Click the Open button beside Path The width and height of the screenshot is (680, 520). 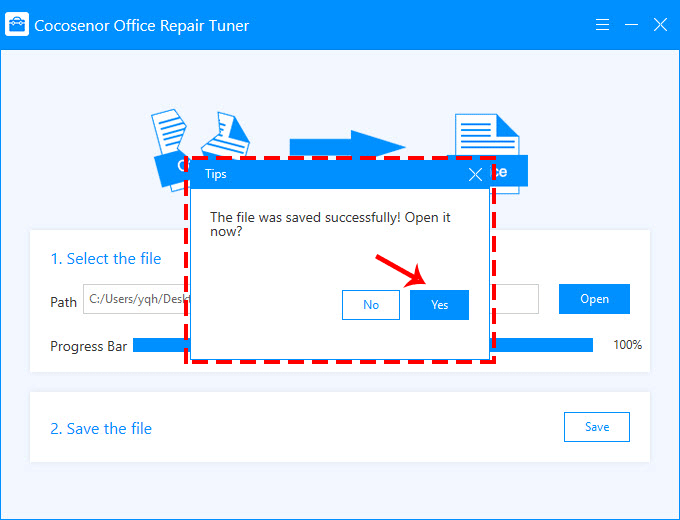click(x=594, y=299)
